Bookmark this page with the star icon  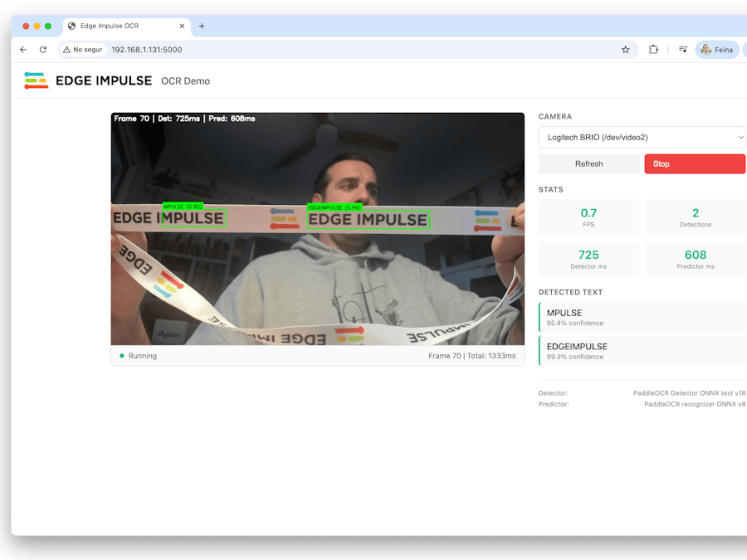pyautogui.click(x=626, y=50)
